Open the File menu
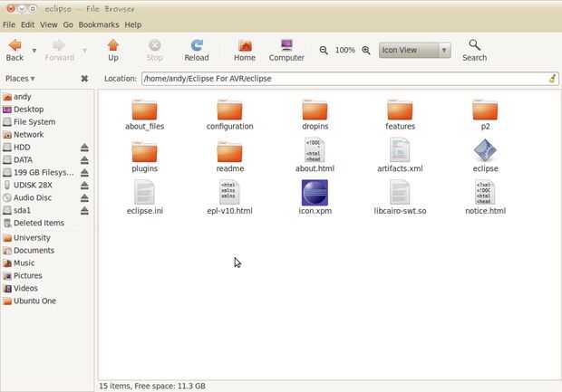Viewport: 562px width, 392px height. 9,24
